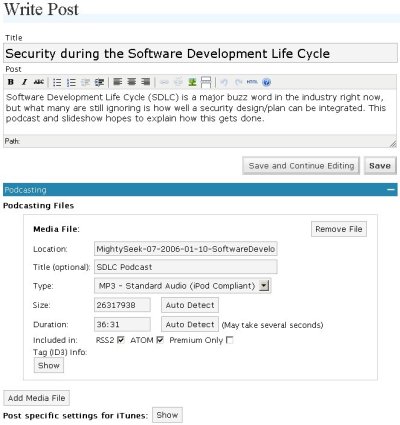Open editor help icon
400x425 pixels.
[266, 82]
